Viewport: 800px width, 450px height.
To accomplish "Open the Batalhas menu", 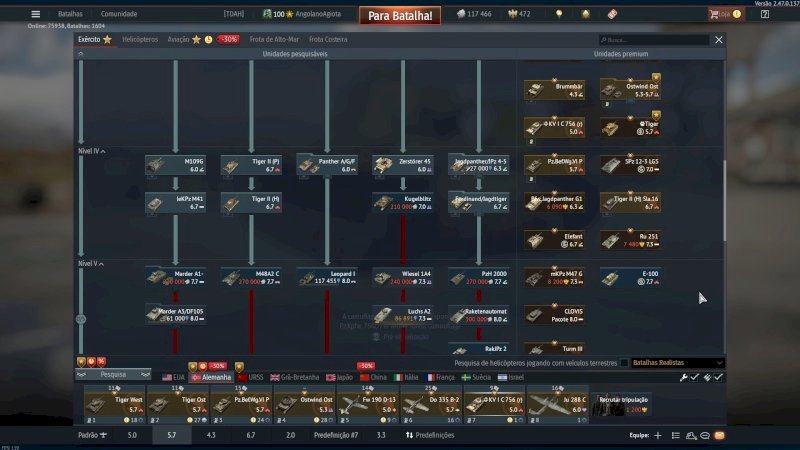I will pyautogui.click(x=70, y=14).
